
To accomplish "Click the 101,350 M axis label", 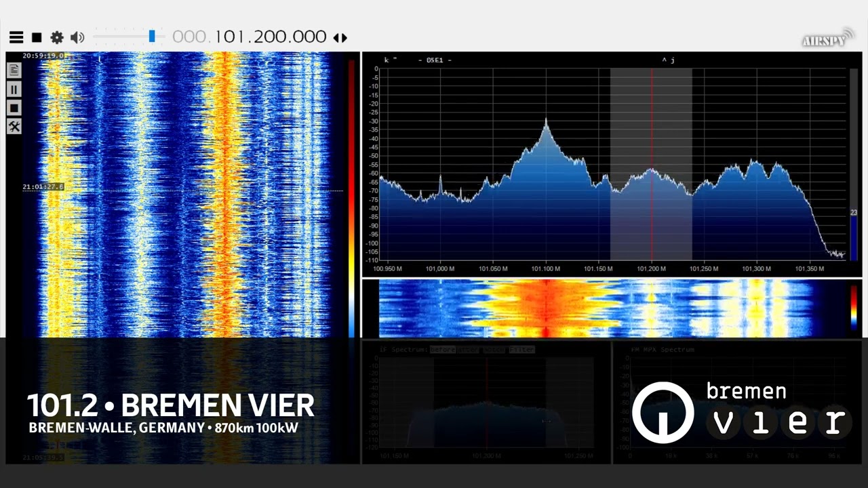I will pos(810,269).
